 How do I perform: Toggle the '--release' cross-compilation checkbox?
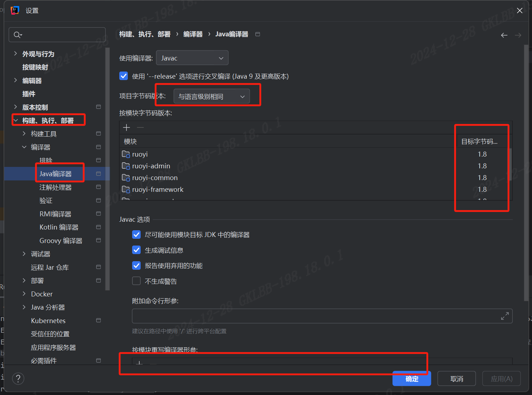coord(124,76)
